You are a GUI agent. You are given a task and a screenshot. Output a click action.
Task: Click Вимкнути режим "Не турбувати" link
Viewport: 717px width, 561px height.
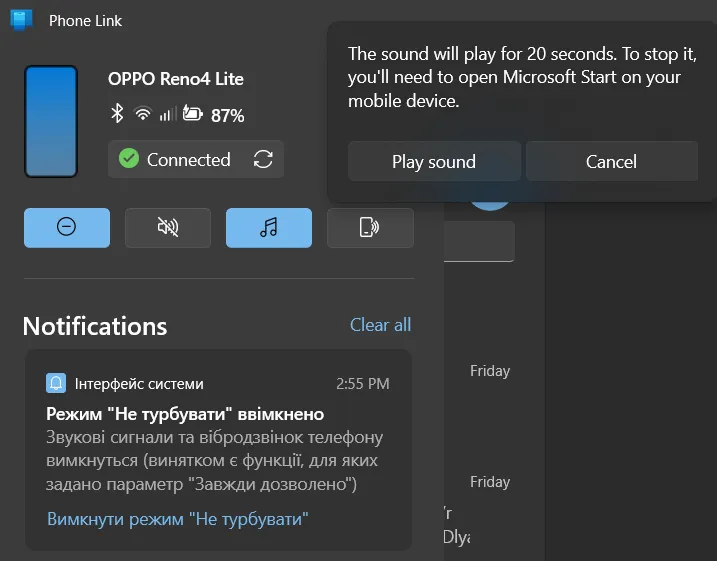(x=178, y=519)
